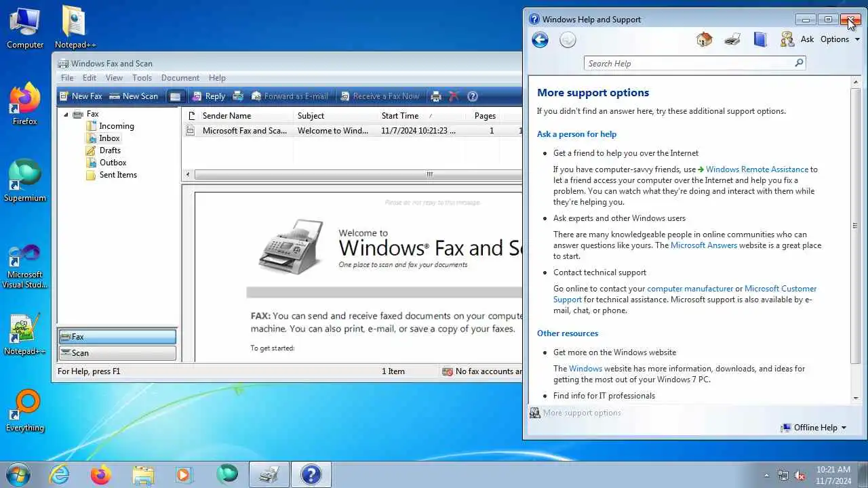The width and height of the screenshot is (868, 488).
Task: Click the No fax accounts status entry
Action: pyautogui.click(x=481, y=371)
